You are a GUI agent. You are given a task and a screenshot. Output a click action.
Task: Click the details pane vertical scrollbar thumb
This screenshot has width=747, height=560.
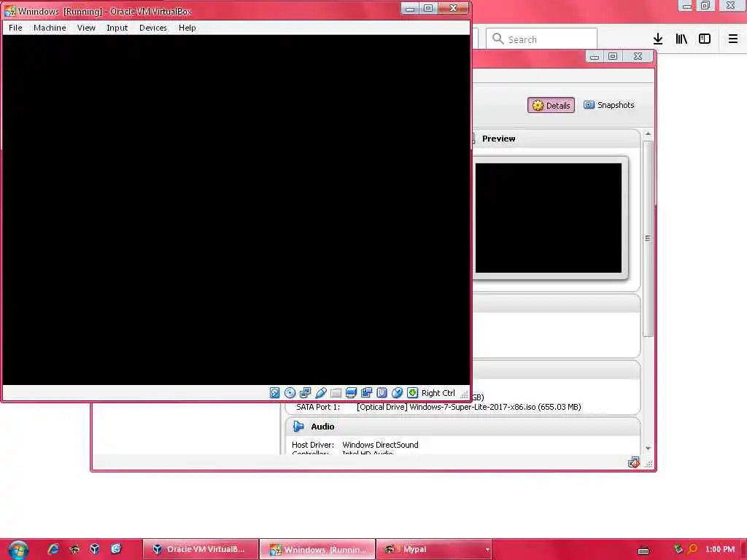click(648, 238)
